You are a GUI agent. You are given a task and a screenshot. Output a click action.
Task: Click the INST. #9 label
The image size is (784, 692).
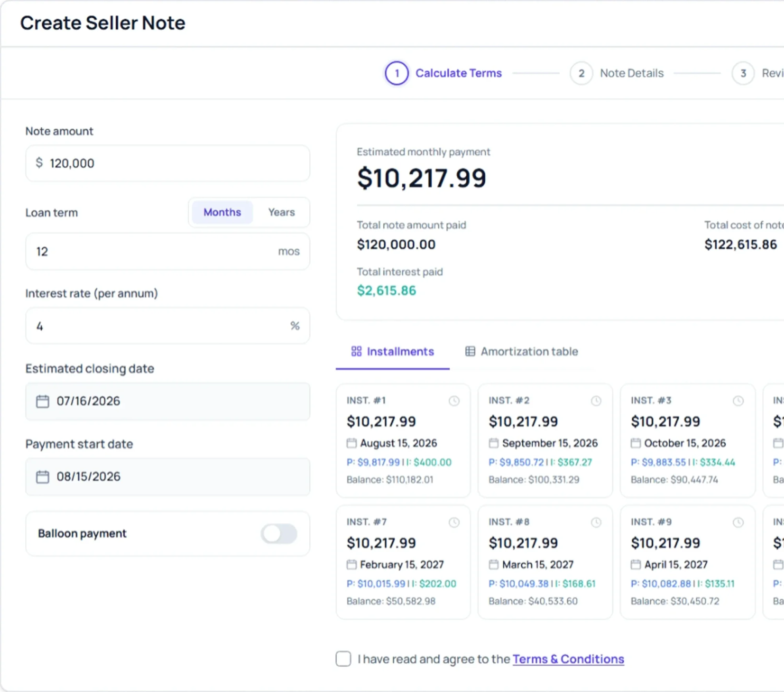651,522
